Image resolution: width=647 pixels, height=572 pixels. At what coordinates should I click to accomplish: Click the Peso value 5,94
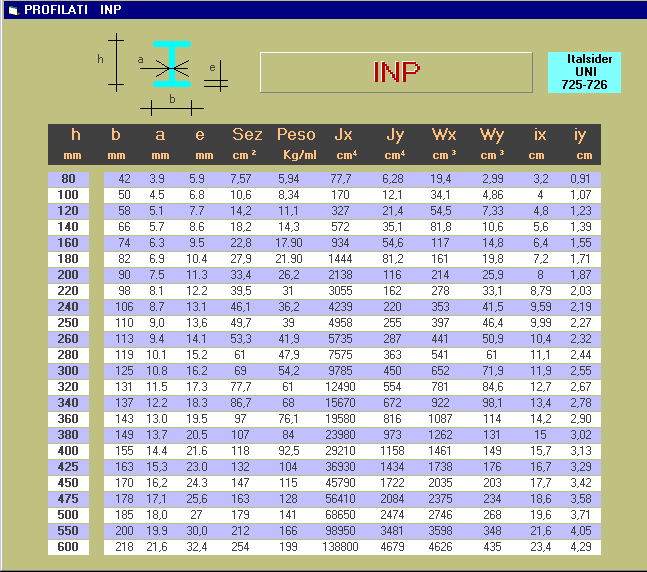289,178
